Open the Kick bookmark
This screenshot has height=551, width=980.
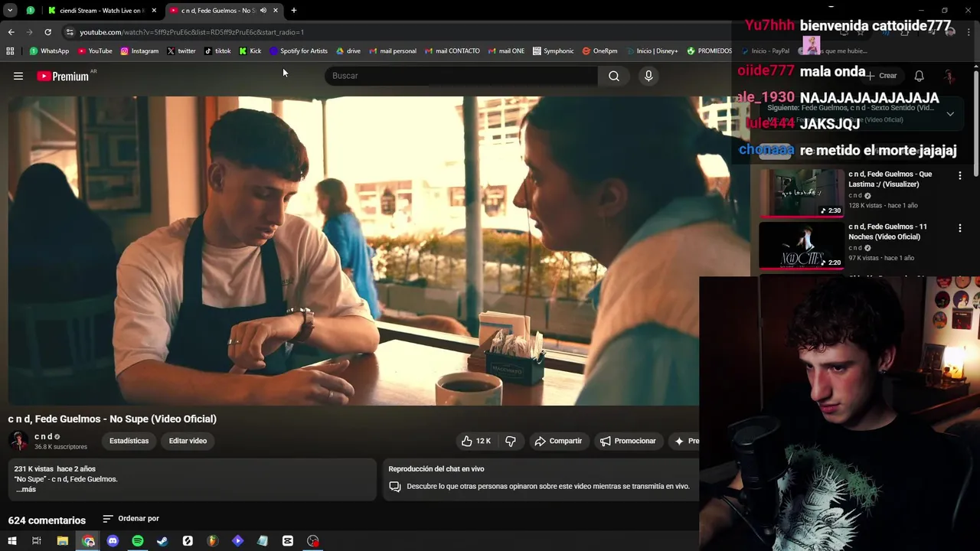(x=250, y=51)
